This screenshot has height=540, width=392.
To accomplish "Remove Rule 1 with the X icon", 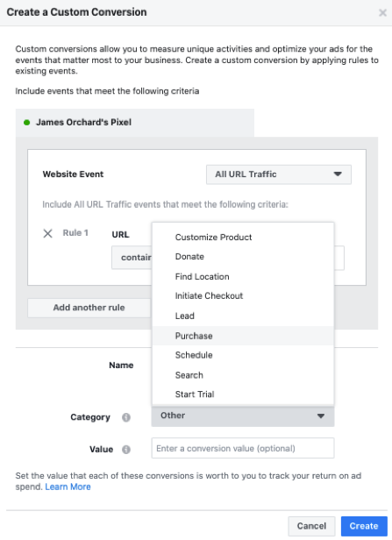I will coord(47,233).
